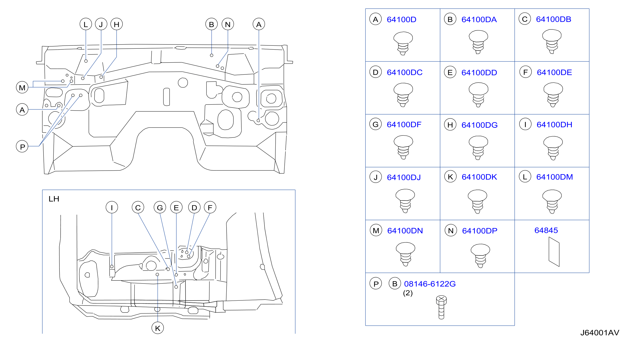Screen dimensions: 644x344
Task: Open part number link 64100D
Action: click(x=401, y=19)
